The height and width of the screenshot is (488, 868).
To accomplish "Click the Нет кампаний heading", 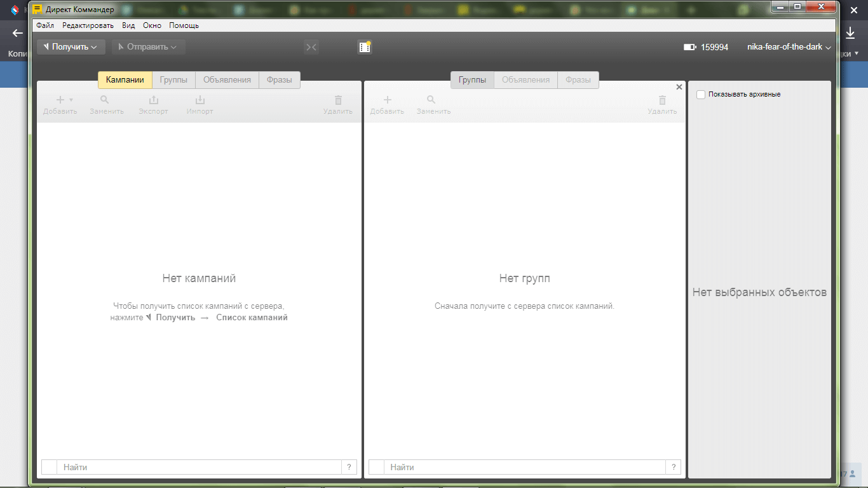I will [x=199, y=278].
